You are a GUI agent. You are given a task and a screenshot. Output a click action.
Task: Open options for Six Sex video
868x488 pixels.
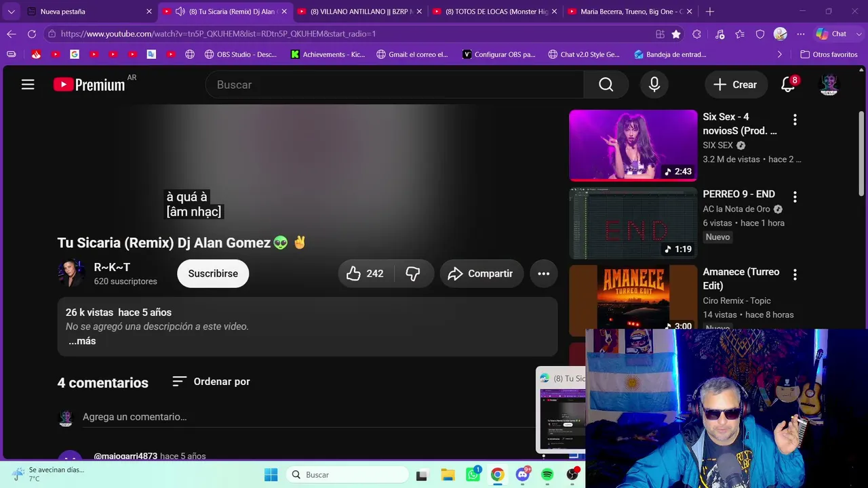point(795,120)
